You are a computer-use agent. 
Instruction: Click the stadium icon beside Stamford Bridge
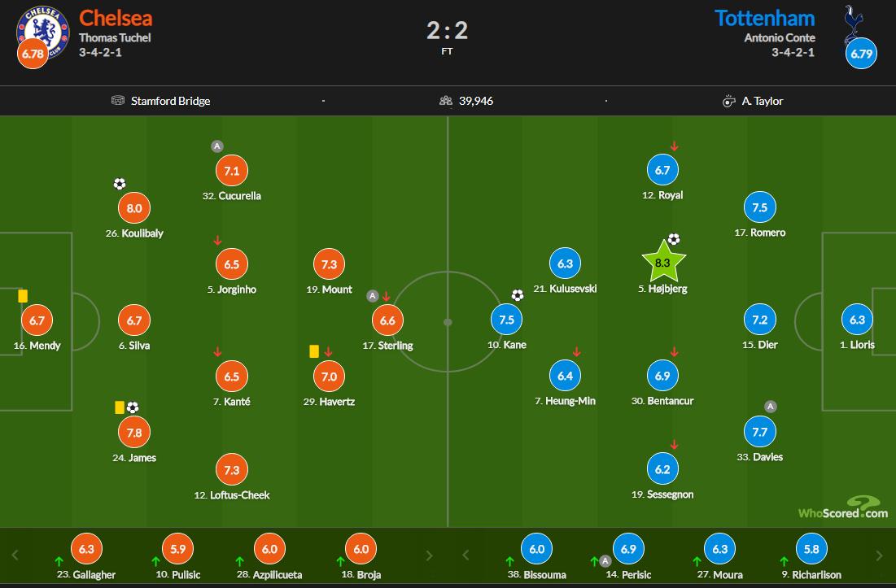coord(118,101)
